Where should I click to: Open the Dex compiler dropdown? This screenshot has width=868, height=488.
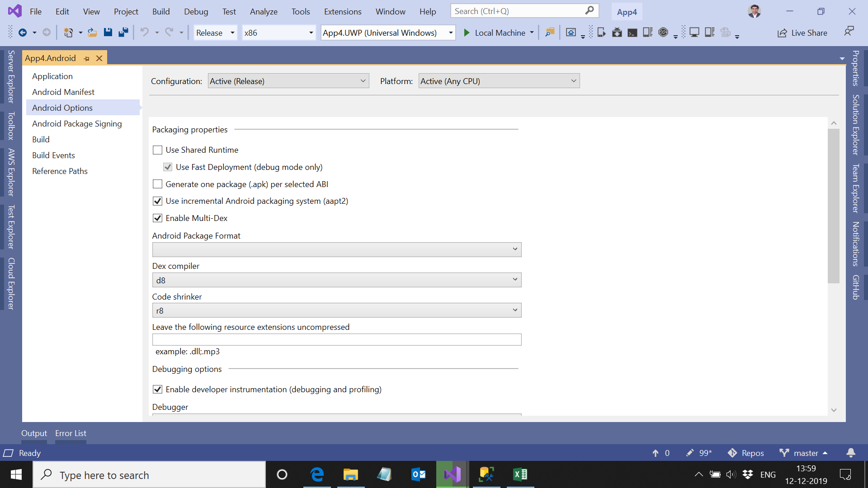pos(337,280)
